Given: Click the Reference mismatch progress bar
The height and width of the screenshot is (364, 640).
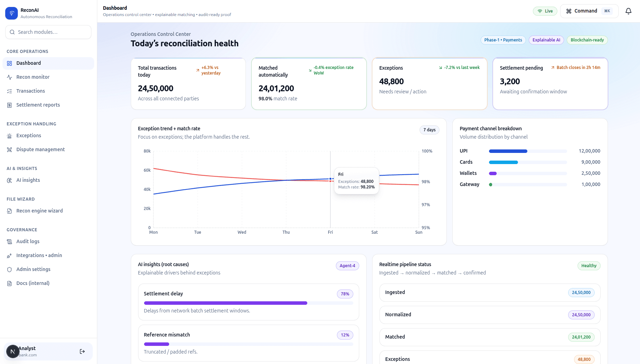Looking at the screenshot, I should click(249, 344).
